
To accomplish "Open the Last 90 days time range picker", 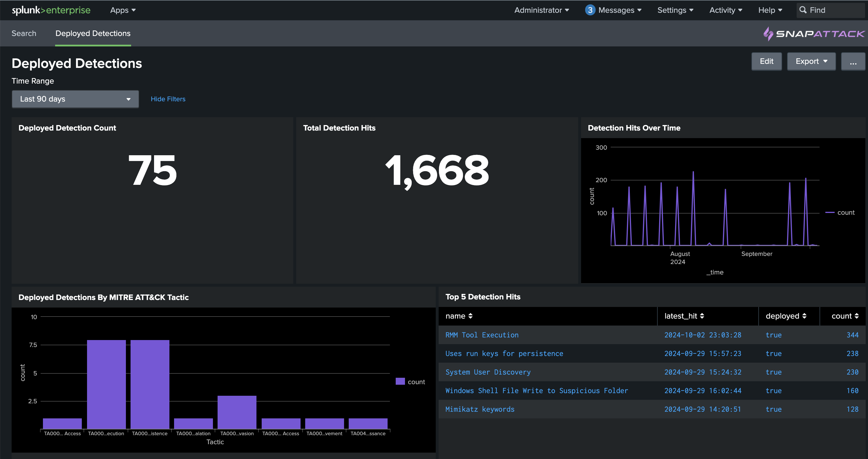I will [75, 99].
